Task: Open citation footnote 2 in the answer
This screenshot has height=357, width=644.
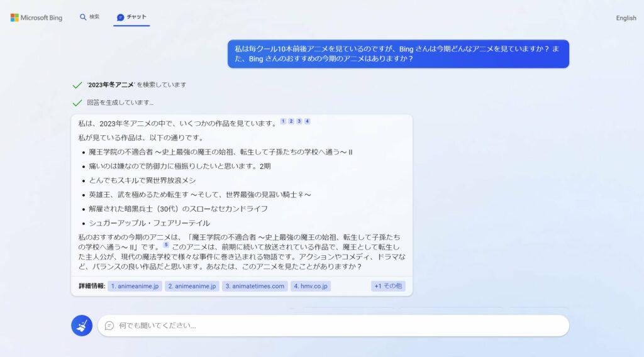Action: pyautogui.click(x=291, y=121)
